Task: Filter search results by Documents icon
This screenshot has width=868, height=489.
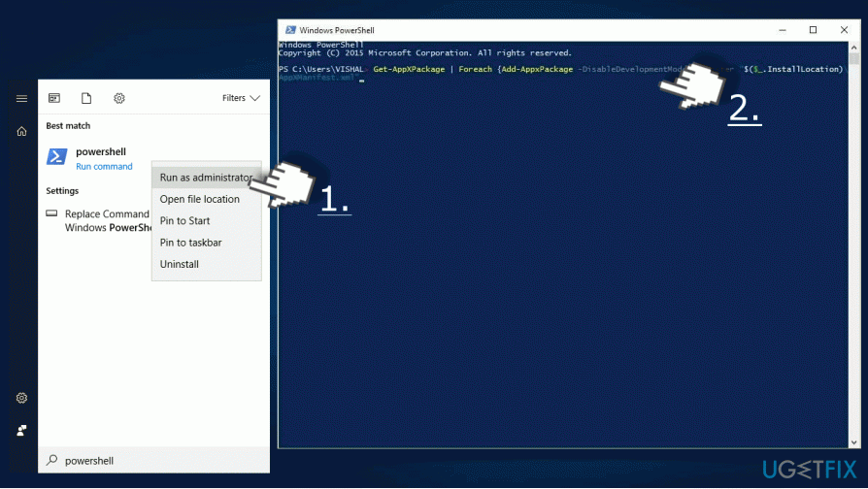Action: click(86, 98)
